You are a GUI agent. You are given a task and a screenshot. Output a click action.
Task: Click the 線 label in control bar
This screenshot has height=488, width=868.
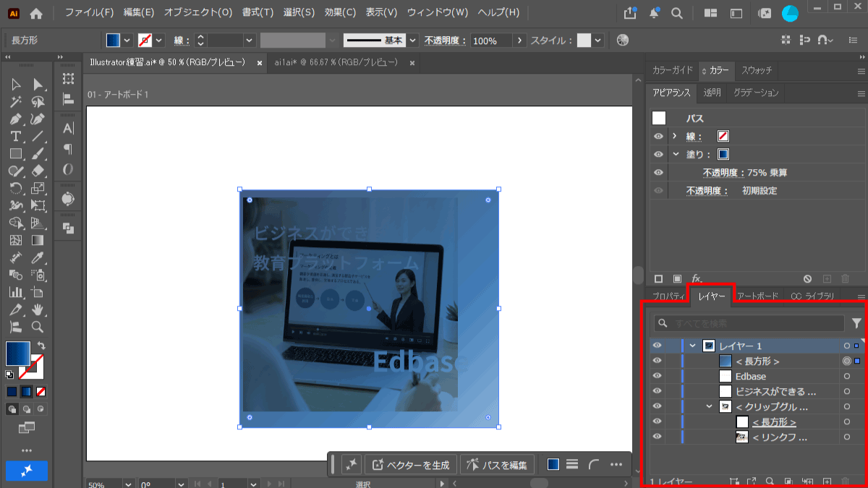(x=181, y=40)
